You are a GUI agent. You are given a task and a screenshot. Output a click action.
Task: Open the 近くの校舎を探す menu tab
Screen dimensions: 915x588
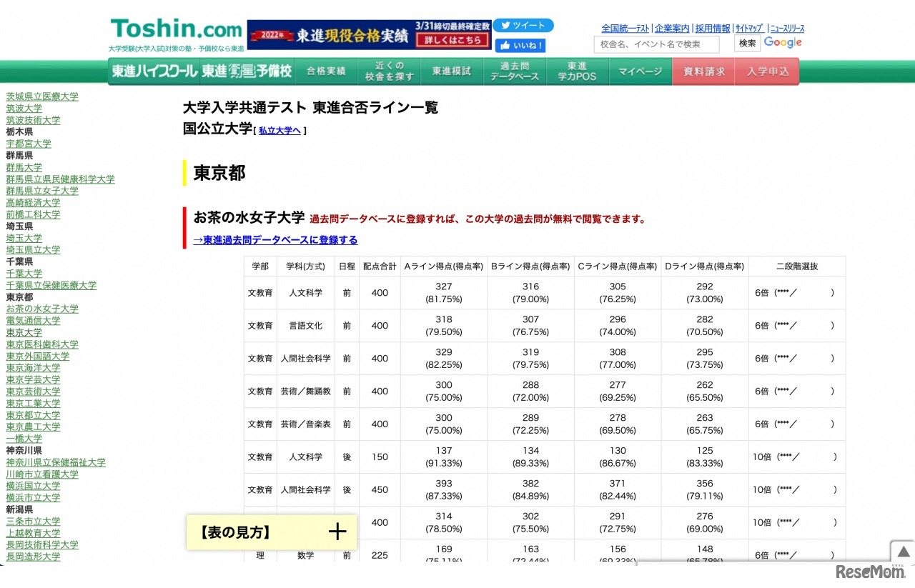tap(389, 71)
